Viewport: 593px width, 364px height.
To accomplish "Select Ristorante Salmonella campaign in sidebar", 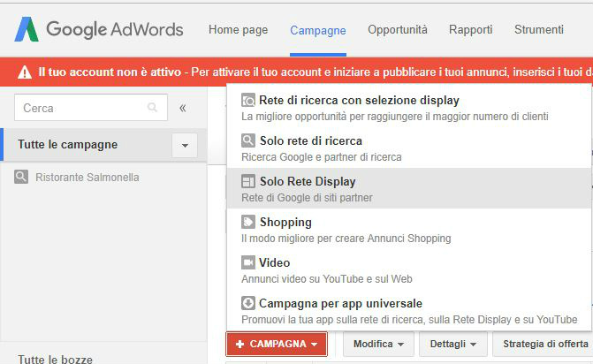I will pos(87,178).
